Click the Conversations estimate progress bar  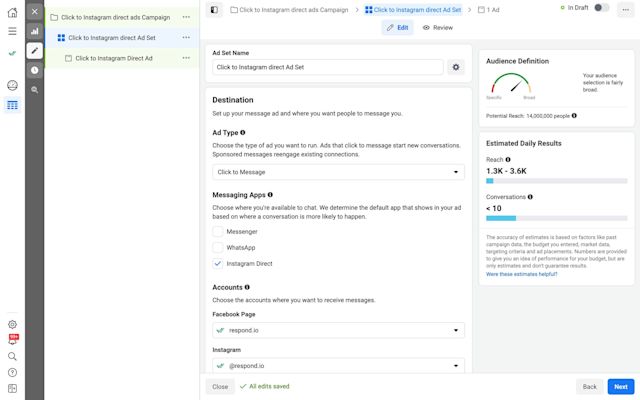(x=556, y=218)
